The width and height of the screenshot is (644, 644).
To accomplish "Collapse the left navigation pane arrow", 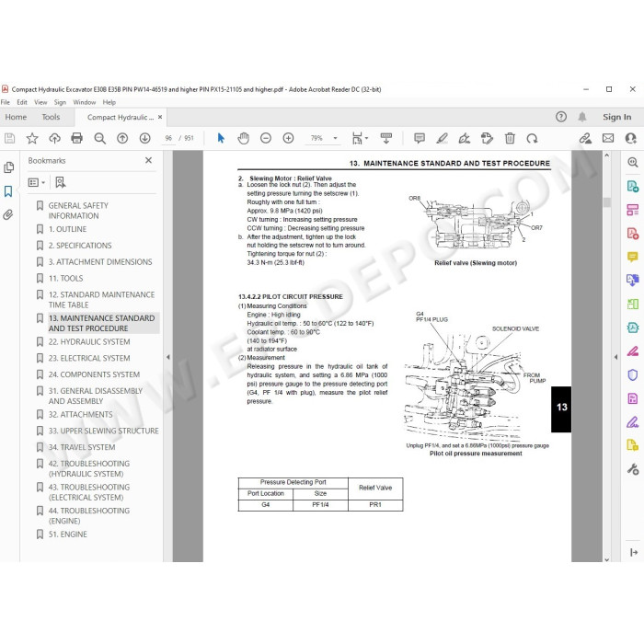I will pyautogui.click(x=168, y=357).
